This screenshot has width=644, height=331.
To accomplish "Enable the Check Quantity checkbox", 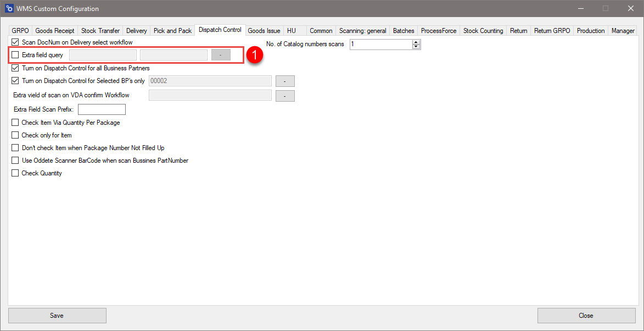I will (15, 173).
